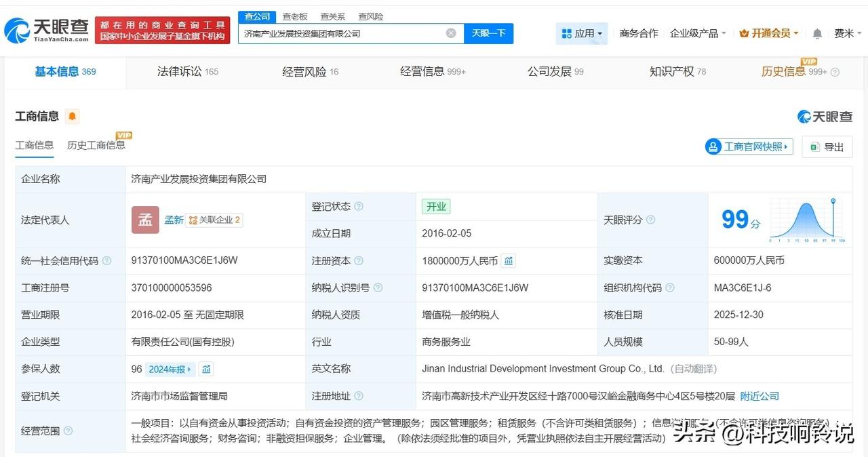
Task: Click the help icon beside 统一社会信用代码
Action: pos(106,260)
